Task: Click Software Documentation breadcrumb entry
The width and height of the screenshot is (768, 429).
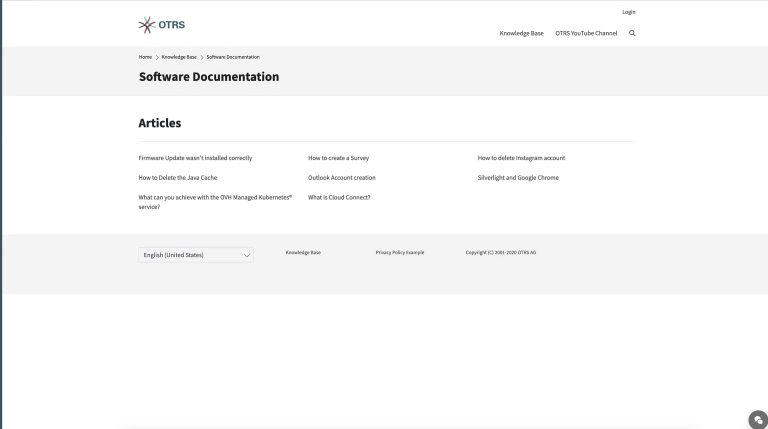Action: point(233,57)
